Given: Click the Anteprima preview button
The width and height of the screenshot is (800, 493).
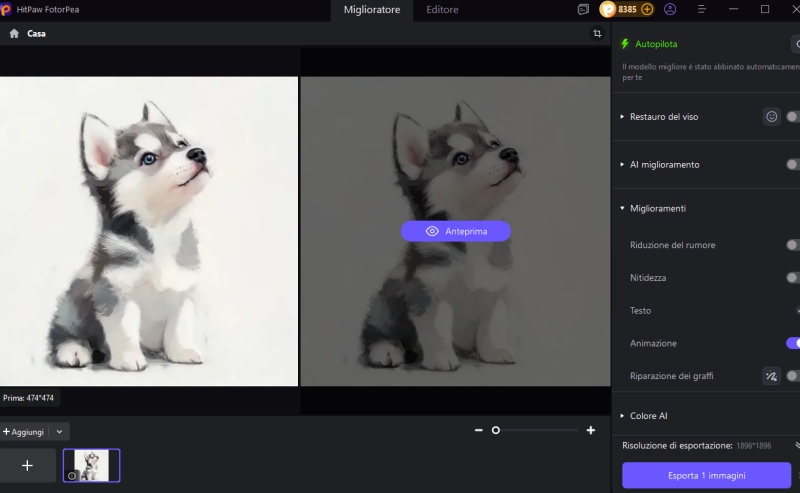Looking at the screenshot, I should pyautogui.click(x=456, y=231).
